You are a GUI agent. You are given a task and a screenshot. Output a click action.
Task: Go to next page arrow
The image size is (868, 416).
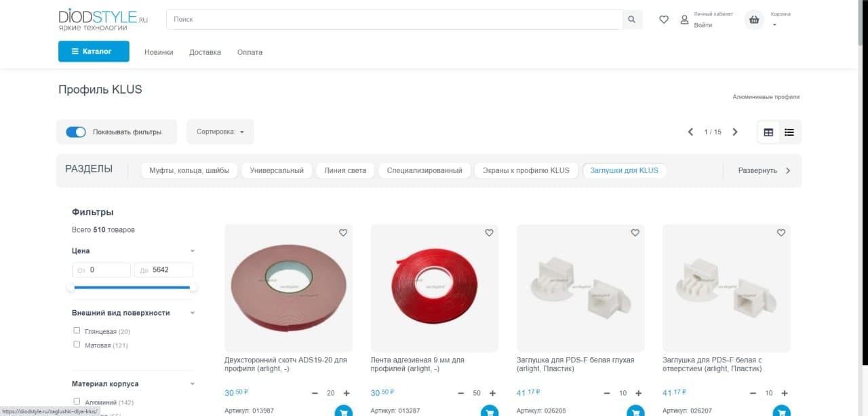(x=735, y=132)
